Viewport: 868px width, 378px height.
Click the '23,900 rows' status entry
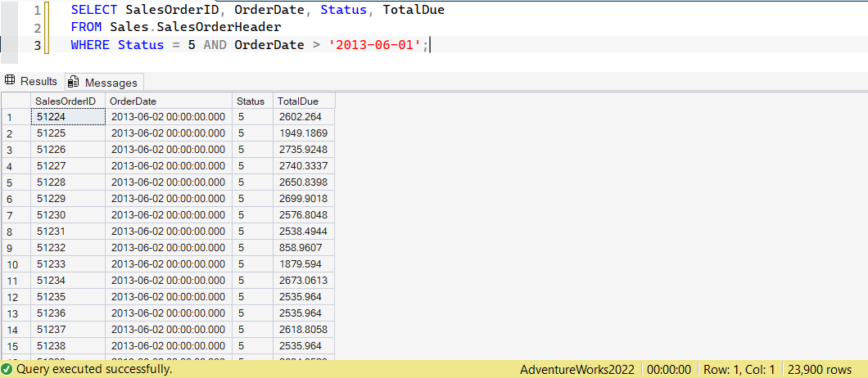coord(820,369)
